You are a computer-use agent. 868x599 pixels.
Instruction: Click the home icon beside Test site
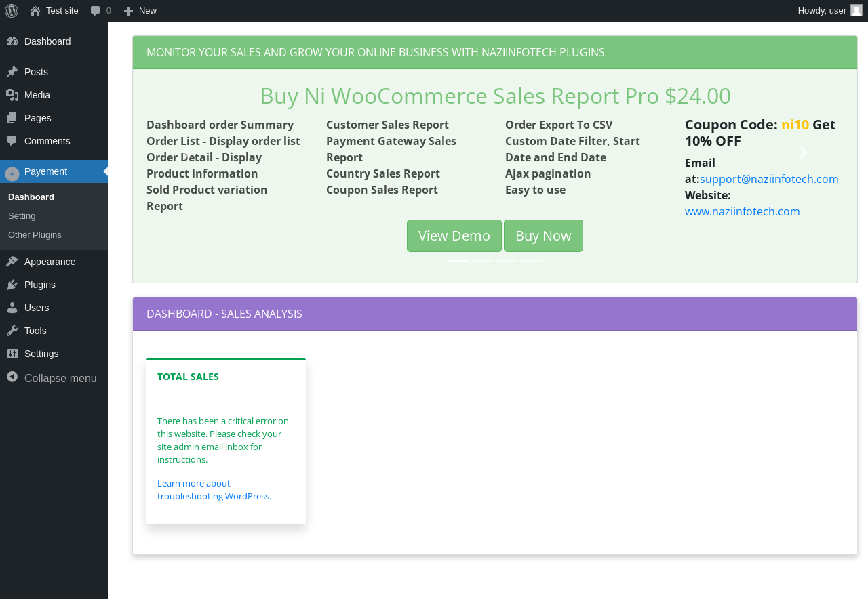tap(35, 11)
